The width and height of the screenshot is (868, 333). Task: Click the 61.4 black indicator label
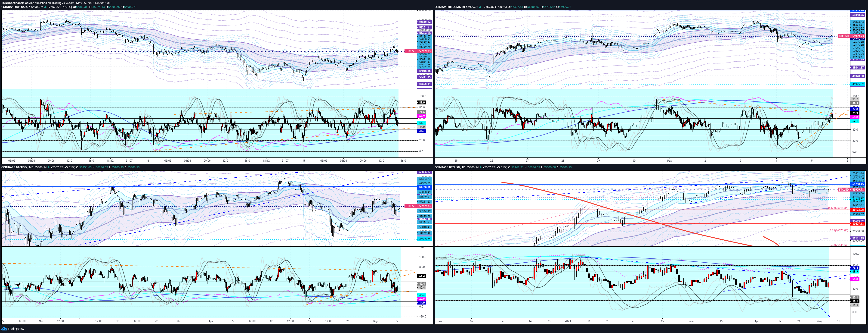422,276
